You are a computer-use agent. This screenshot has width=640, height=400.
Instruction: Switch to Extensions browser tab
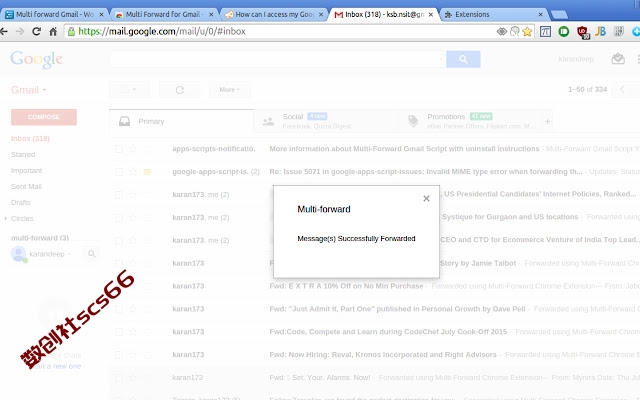493,14
